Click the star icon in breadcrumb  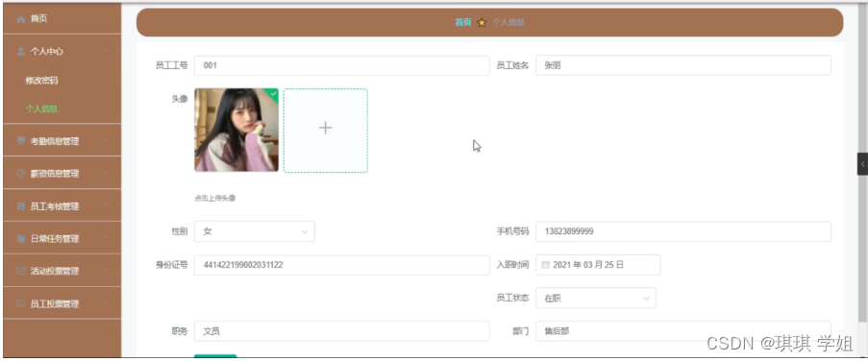[x=482, y=23]
